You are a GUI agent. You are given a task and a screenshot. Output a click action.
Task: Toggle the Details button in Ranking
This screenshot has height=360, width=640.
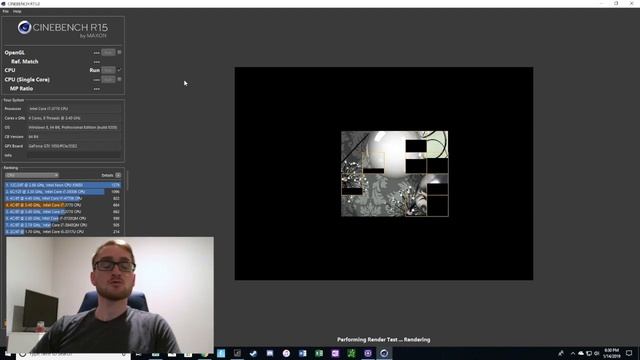tap(118, 175)
